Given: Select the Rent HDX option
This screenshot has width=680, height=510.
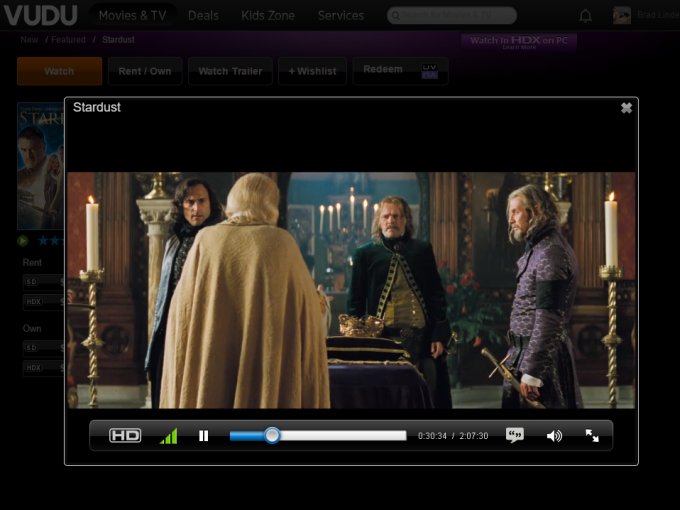Looking at the screenshot, I should [x=43, y=301].
